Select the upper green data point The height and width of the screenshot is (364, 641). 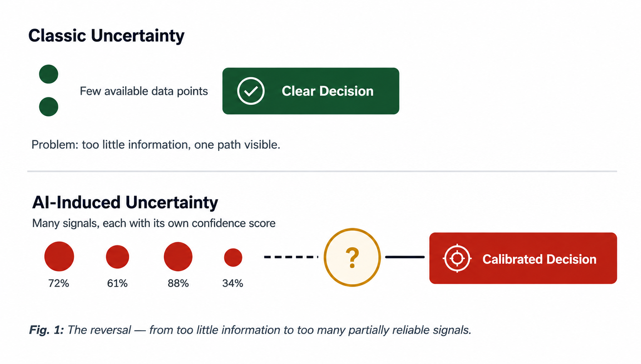pos(49,74)
